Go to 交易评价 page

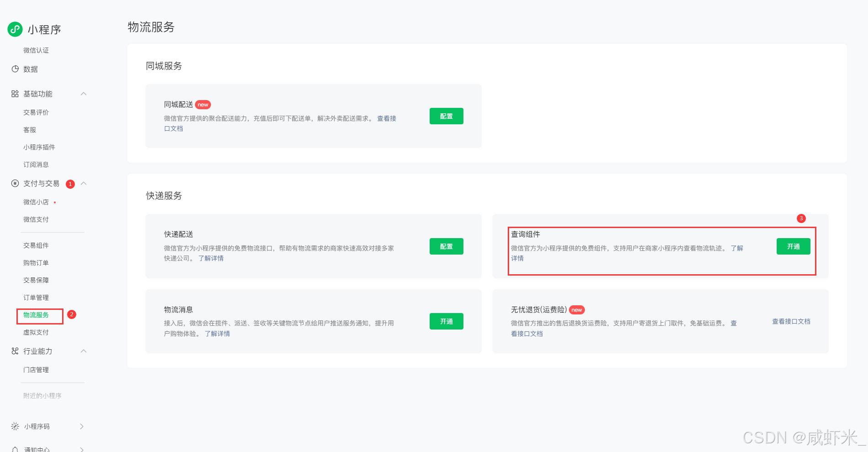[36, 112]
